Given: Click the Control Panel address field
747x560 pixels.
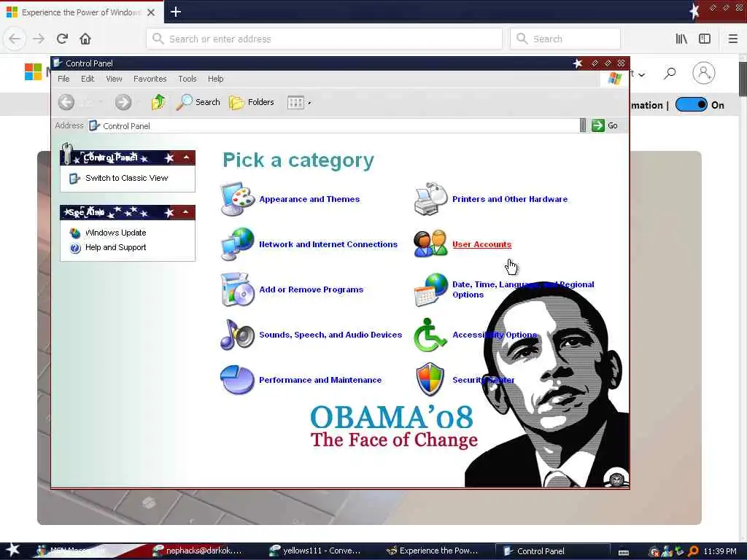Looking at the screenshot, I should (x=333, y=125).
